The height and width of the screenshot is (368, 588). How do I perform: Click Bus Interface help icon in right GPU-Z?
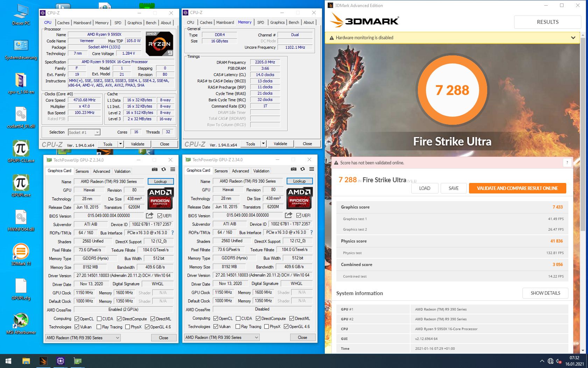click(311, 232)
